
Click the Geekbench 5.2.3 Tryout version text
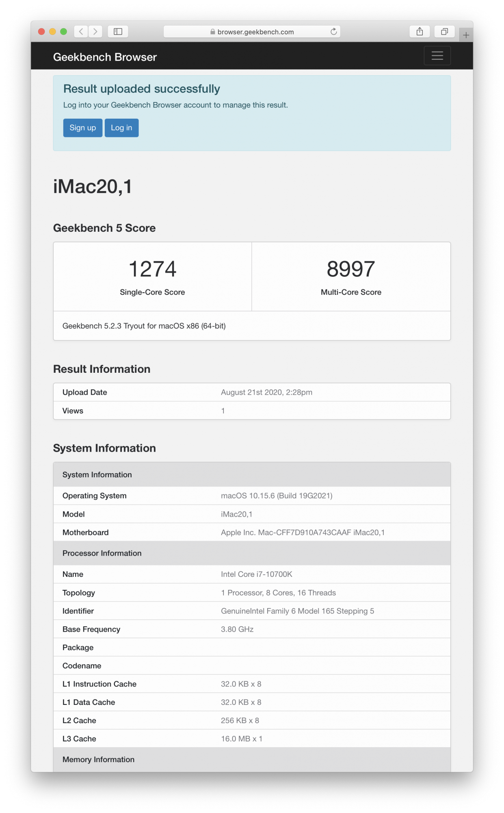click(144, 326)
